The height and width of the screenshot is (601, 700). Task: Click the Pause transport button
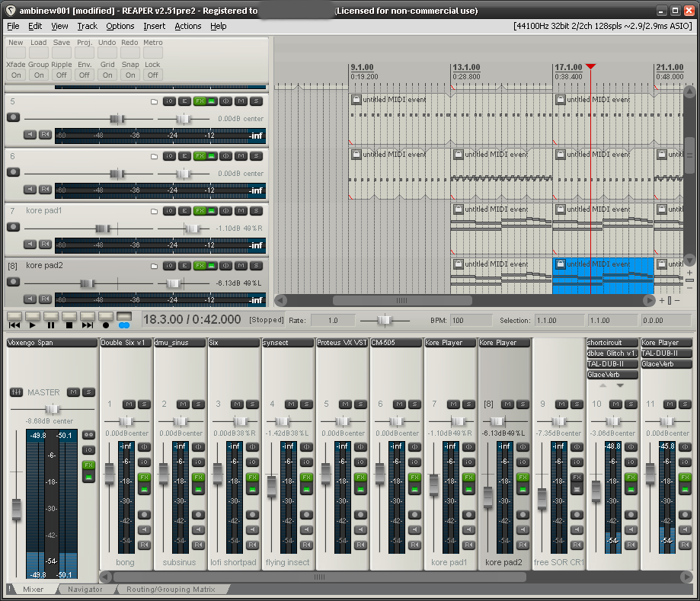[x=51, y=320]
